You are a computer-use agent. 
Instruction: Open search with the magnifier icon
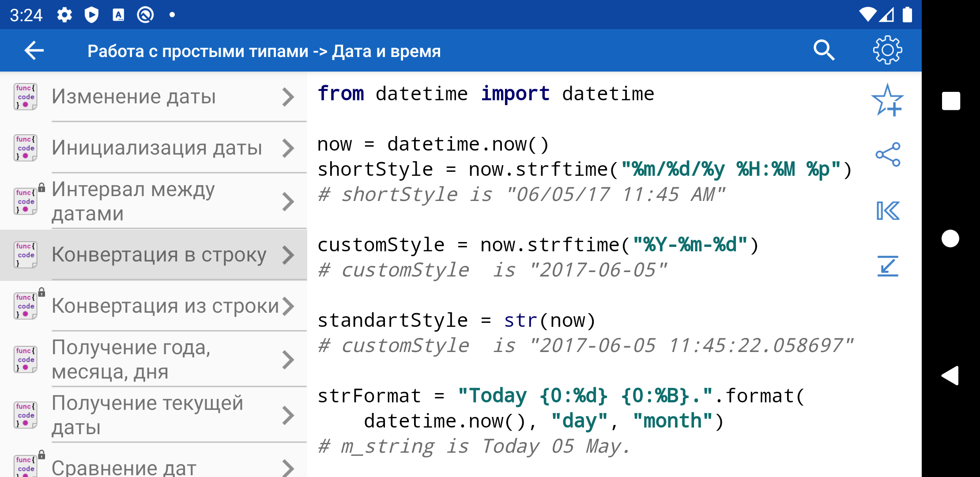pos(824,50)
